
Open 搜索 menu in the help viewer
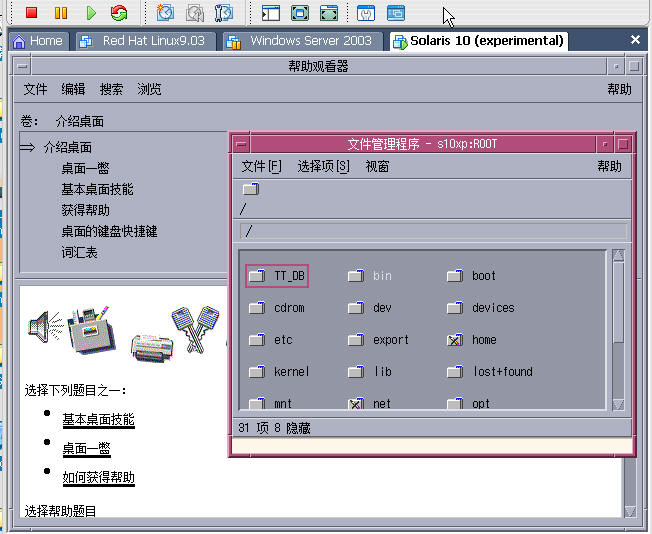coord(111,89)
